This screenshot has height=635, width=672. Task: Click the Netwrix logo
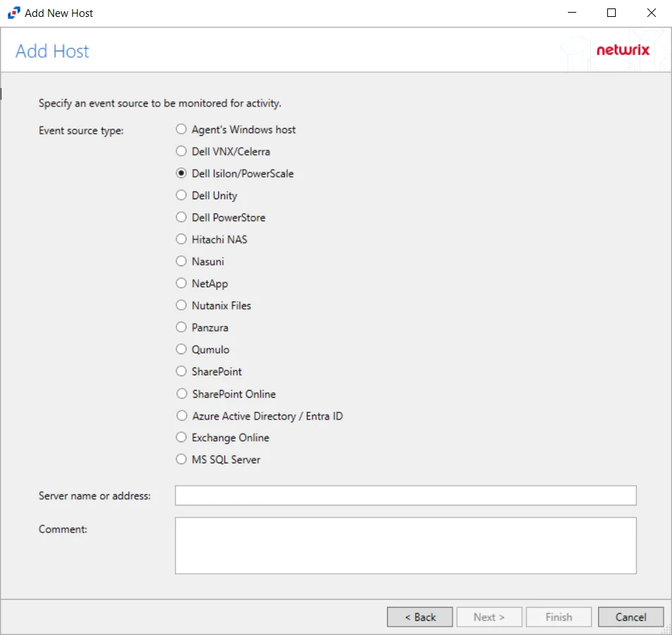(623, 50)
